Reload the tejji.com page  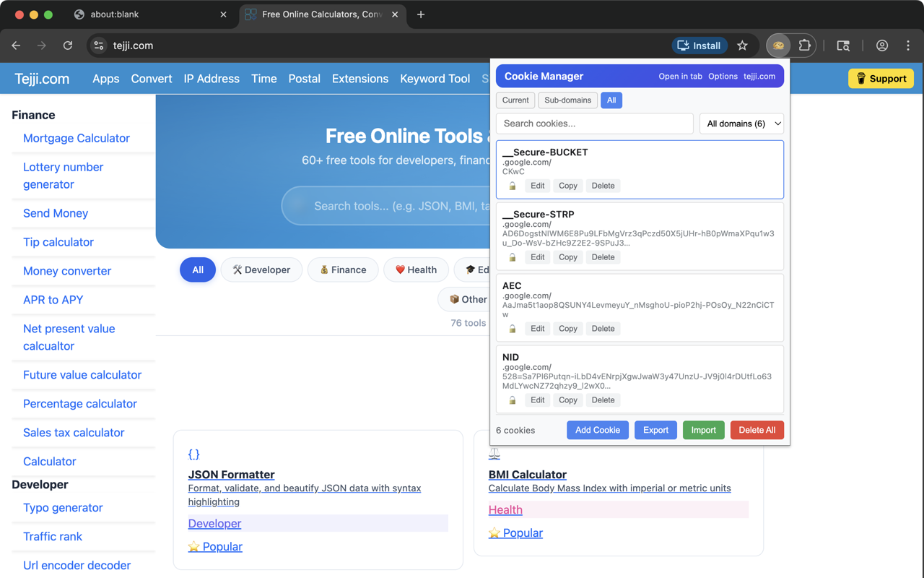[68, 46]
